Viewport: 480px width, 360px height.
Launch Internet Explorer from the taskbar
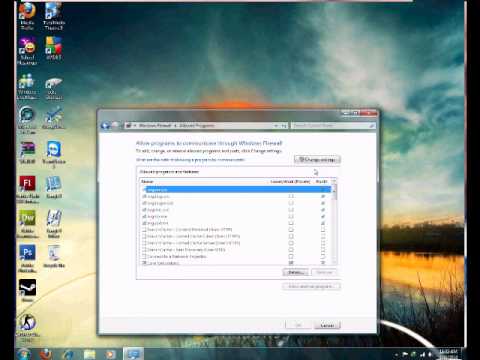[68, 354]
